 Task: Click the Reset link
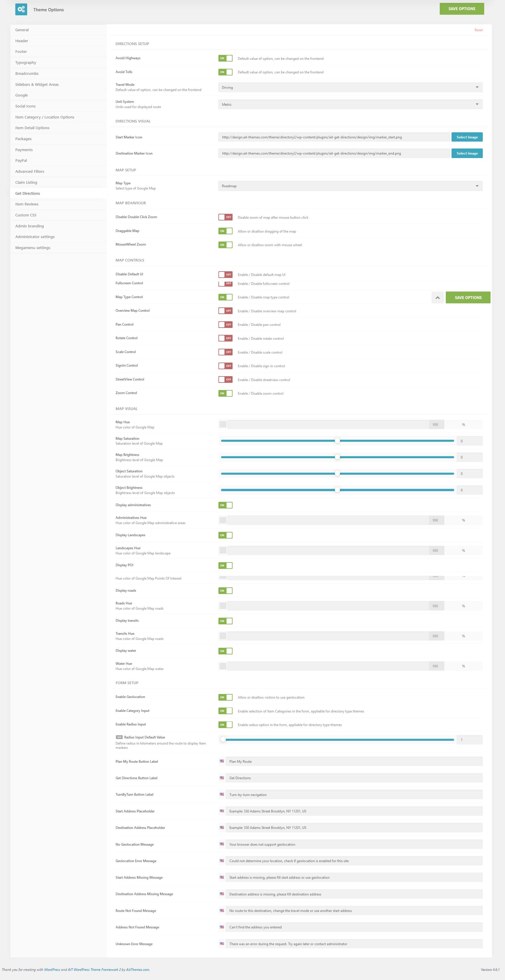(x=478, y=30)
